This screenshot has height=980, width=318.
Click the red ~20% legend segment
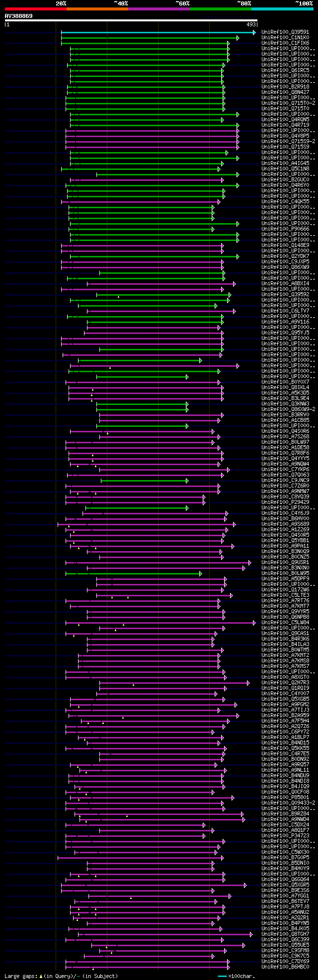36,9
